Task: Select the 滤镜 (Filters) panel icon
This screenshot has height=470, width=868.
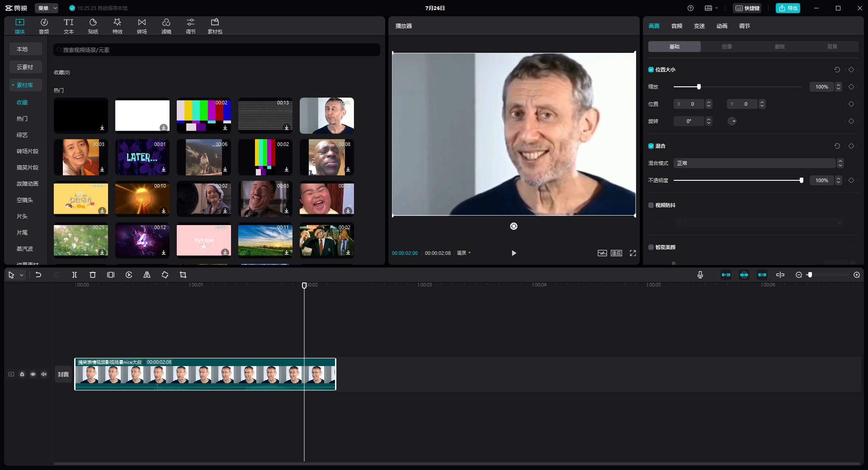Action: tap(166, 25)
